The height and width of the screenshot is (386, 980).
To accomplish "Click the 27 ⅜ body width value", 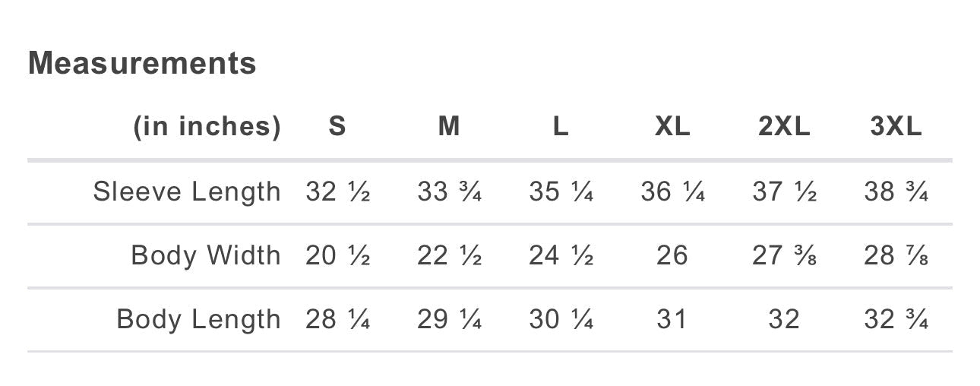I will tap(784, 255).
